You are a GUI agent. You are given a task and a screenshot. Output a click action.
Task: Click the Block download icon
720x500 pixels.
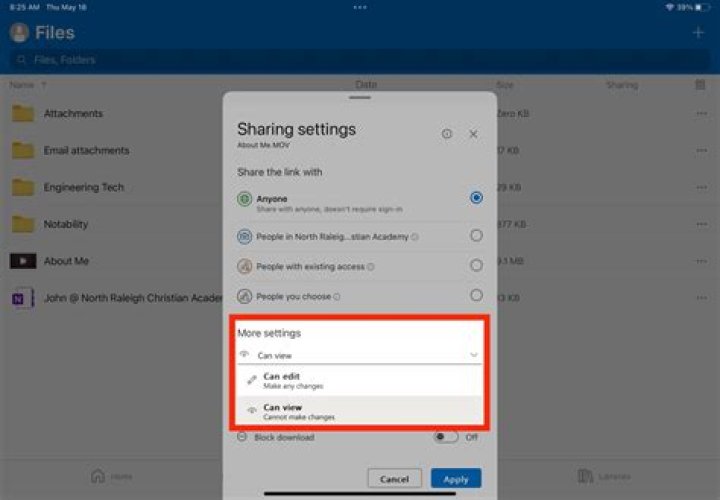242,437
